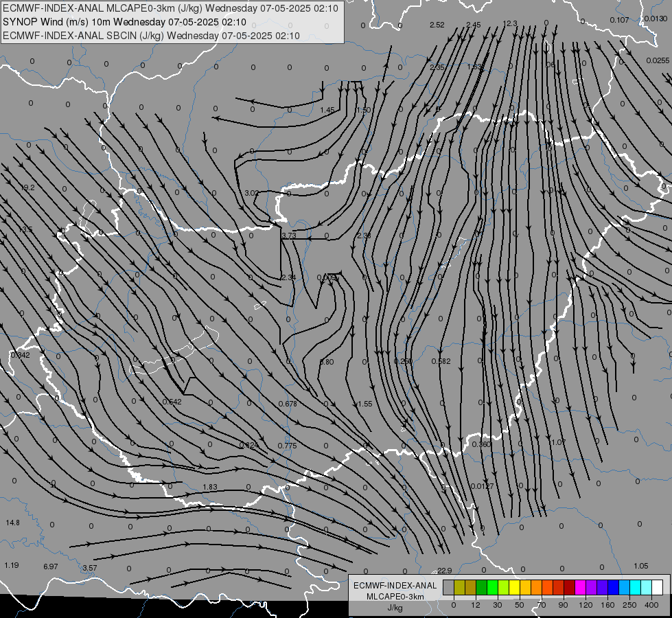The height and width of the screenshot is (618, 672).
Task: Click the map value 0.0255
Action: point(658,60)
